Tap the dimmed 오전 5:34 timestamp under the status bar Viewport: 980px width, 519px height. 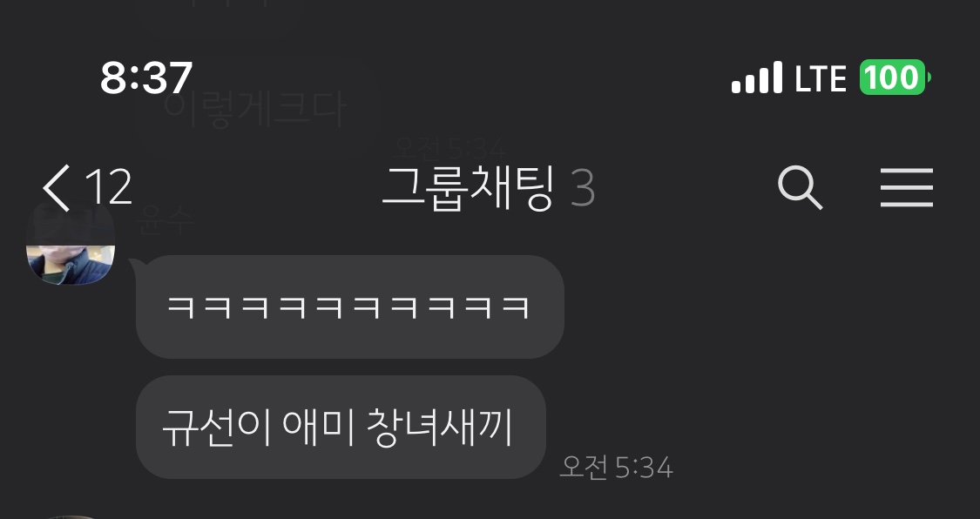point(449,149)
